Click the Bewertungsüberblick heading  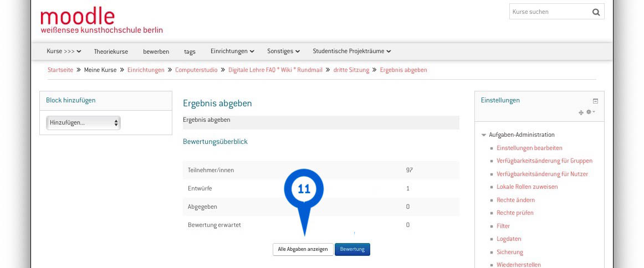(215, 142)
